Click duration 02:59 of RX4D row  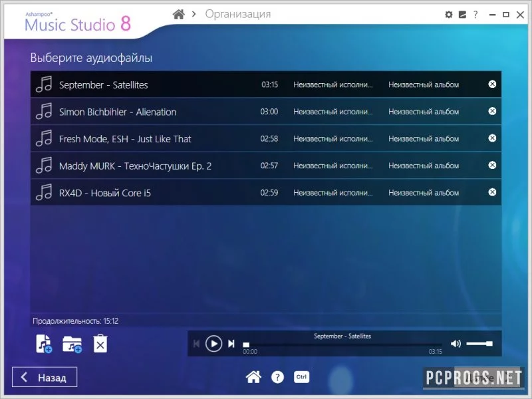pos(269,193)
